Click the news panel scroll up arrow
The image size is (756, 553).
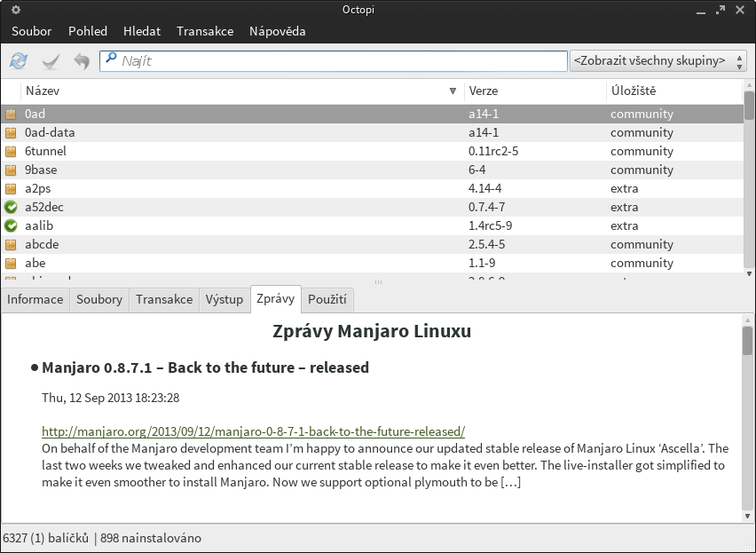(747, 320)
